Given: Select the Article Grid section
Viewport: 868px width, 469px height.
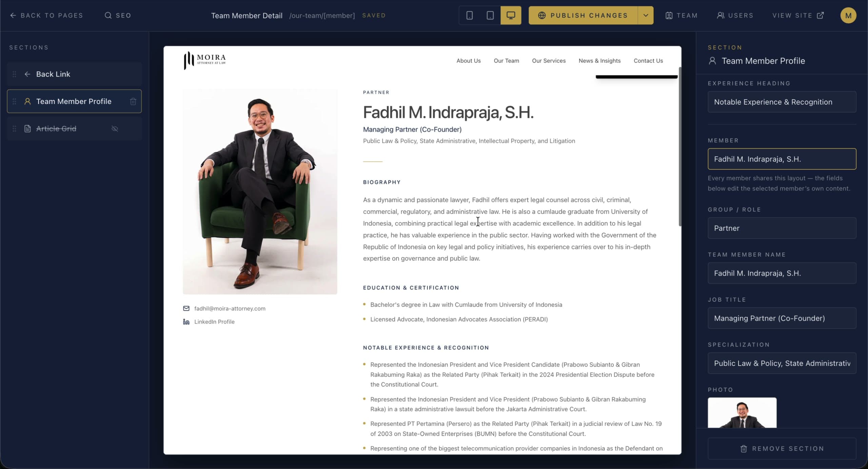Looking at the screenshot, I should coord(74,129).
